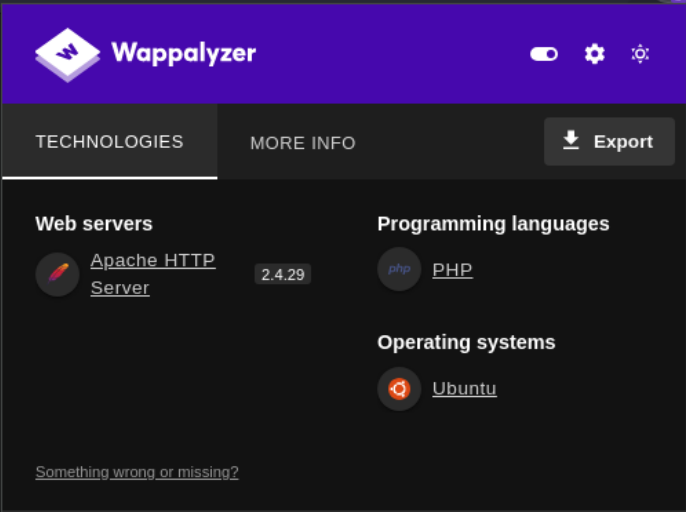Click the Ubuntu logo icon

(399, 389)
